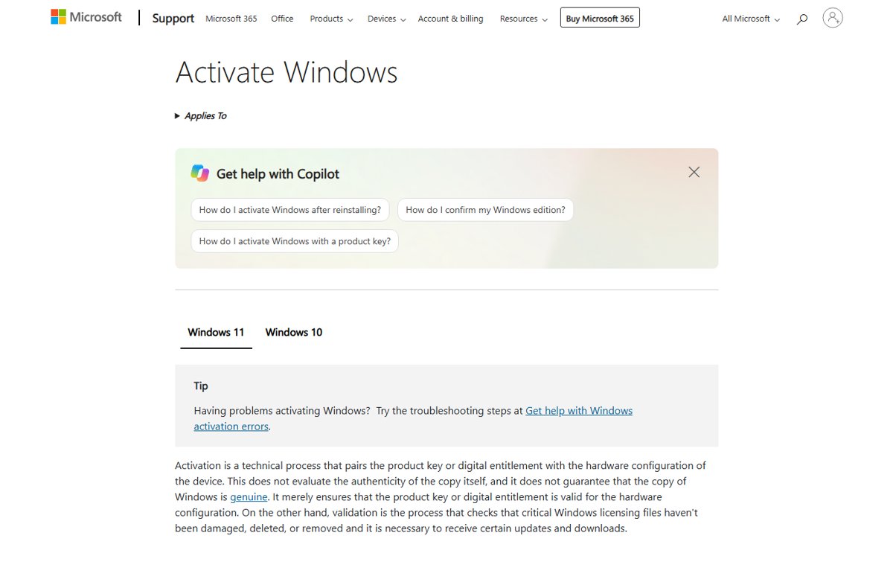This screenshot has width=893, height=588.
Task: Click the Activate Windows page heading
Action: (287, 72)
